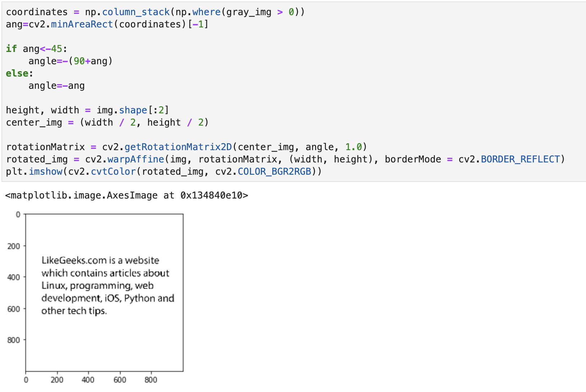Click the x-axis 800 tick label
This screenshot has width=586, height=392.
151,380
